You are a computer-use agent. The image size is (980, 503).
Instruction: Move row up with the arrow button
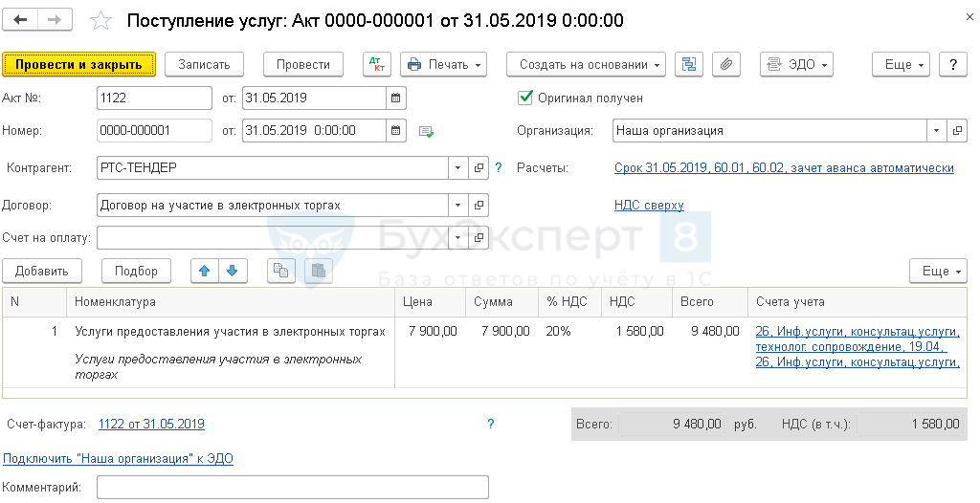(204, 271)
